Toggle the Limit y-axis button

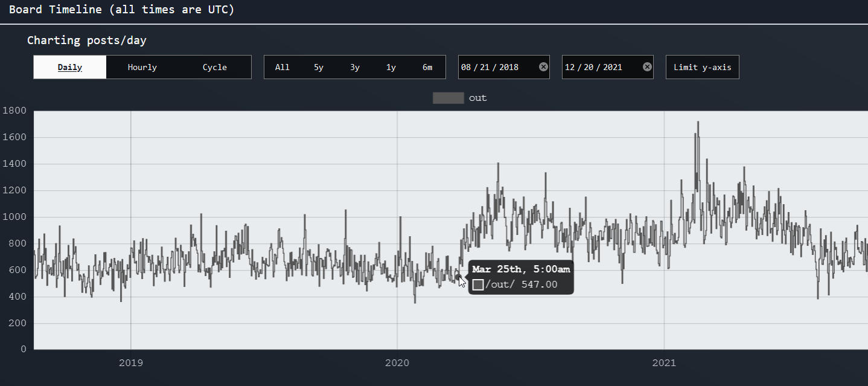tap(702, 67)
